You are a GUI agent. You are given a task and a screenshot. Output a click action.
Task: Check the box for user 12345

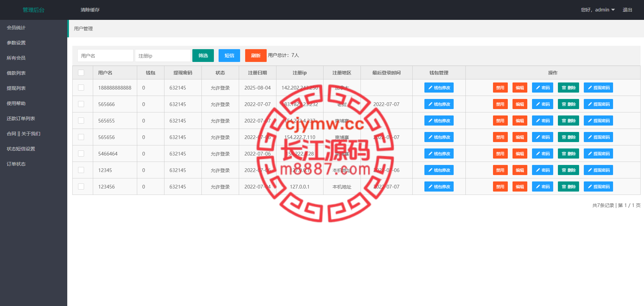click(81, 170)
